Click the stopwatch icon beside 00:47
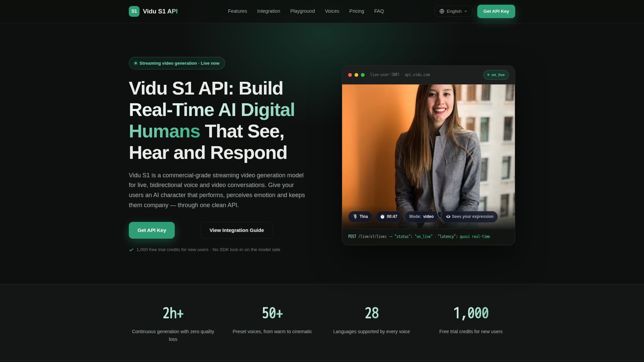644x362 pixels. (x=382, y=217)
